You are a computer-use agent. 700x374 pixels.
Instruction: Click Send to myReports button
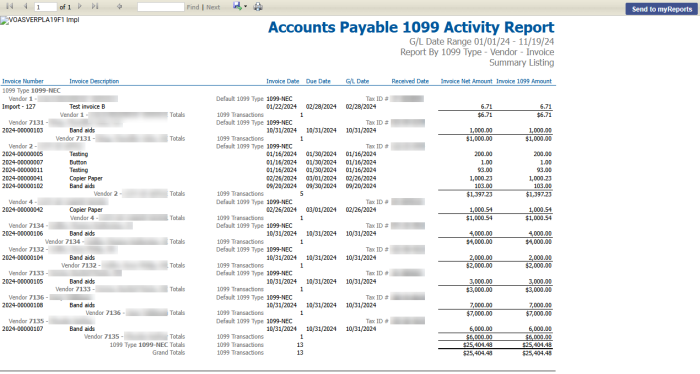662,9
